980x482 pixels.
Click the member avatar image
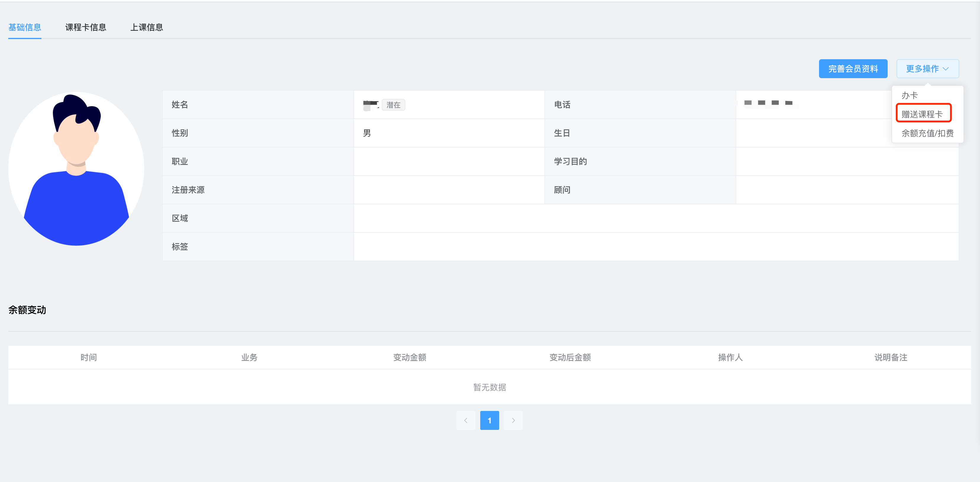point(76,169)
